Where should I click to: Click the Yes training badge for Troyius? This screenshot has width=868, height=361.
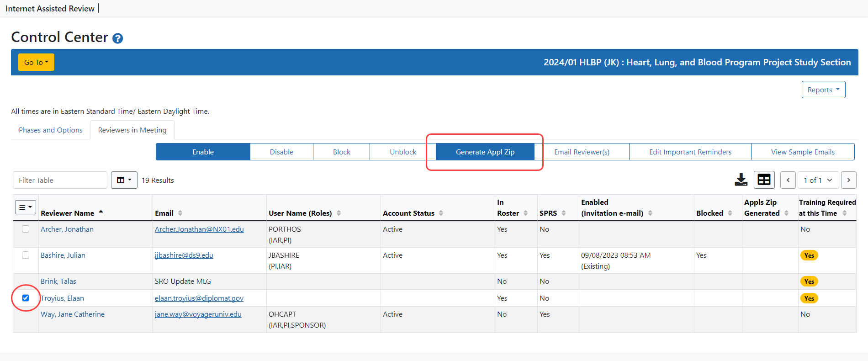click(x=809, y=298)
